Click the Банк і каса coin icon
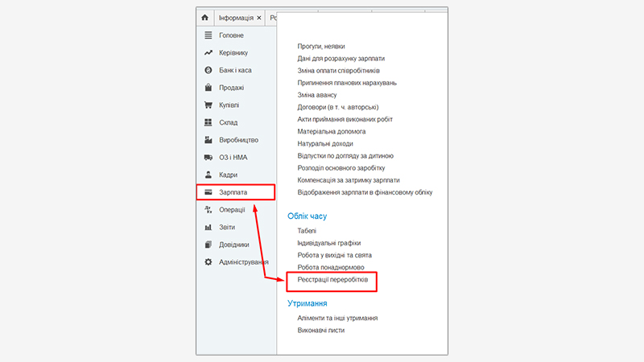The image size is (644, 362). click(208, 70)
